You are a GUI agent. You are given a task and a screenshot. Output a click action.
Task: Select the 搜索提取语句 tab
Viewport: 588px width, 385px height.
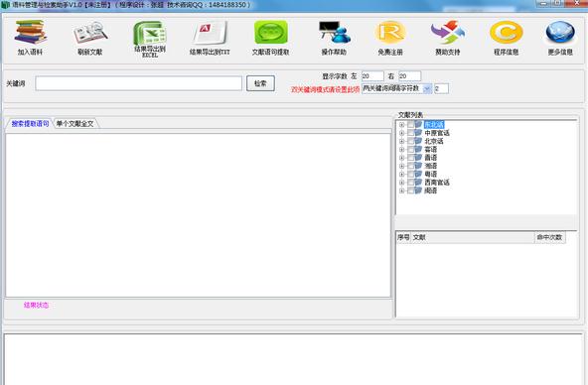point(30,124)
